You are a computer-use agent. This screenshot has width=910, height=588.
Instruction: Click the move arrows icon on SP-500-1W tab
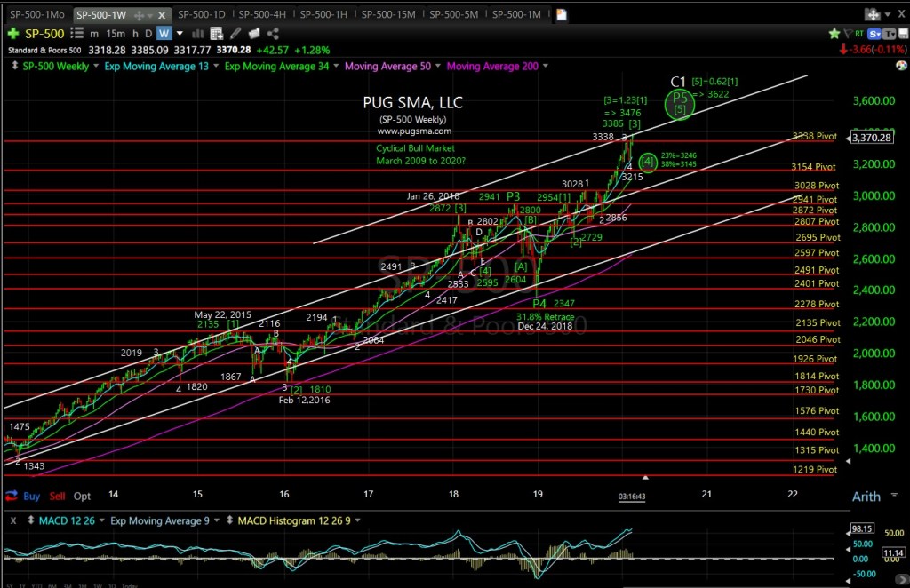[x=140, y=15]
